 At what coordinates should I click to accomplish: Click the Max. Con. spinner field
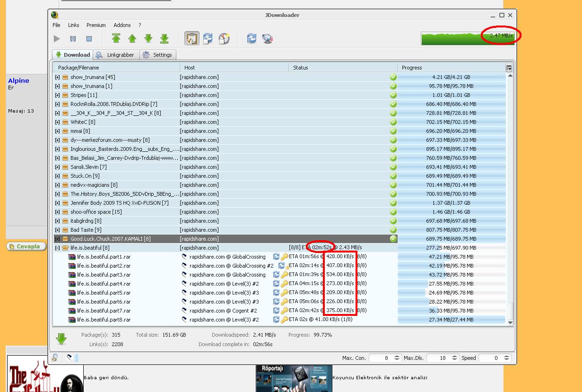coord(385,358)
